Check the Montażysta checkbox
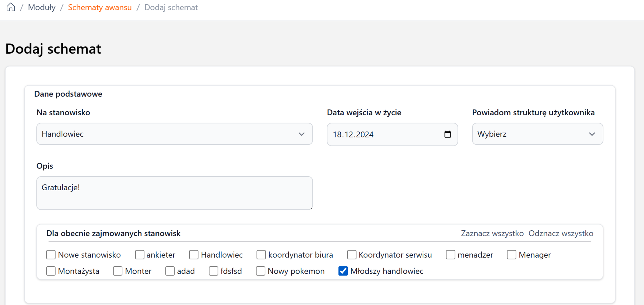The image size is (644, 305). point(51,271)
